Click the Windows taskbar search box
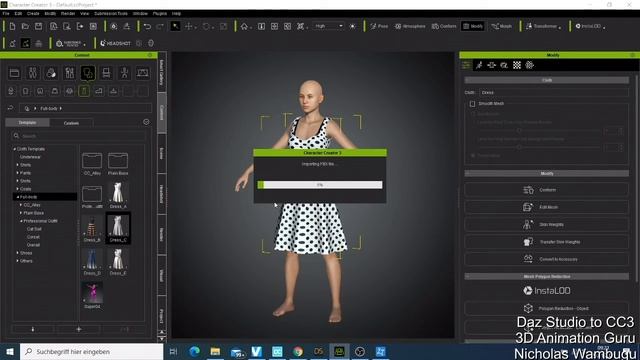This screenshot has height=360, width=640. click(91, 351)
